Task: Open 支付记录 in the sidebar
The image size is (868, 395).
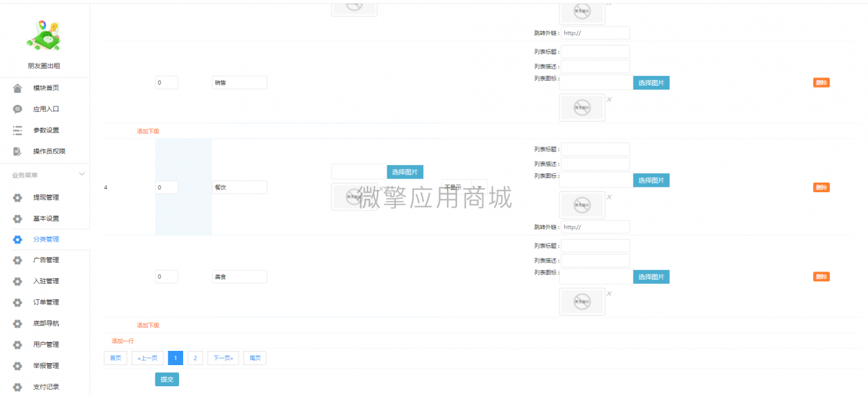Action: point(46,386)
